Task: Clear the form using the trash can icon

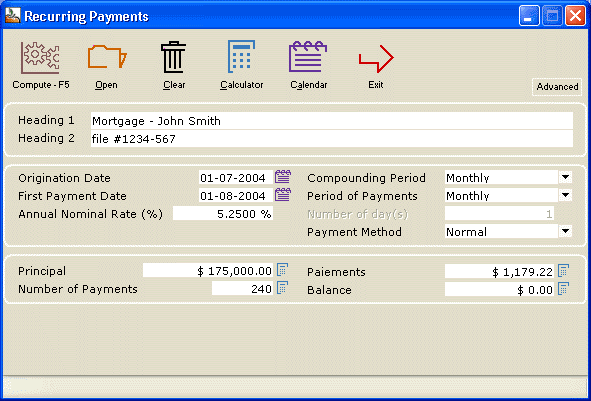Action: point(174,57)
